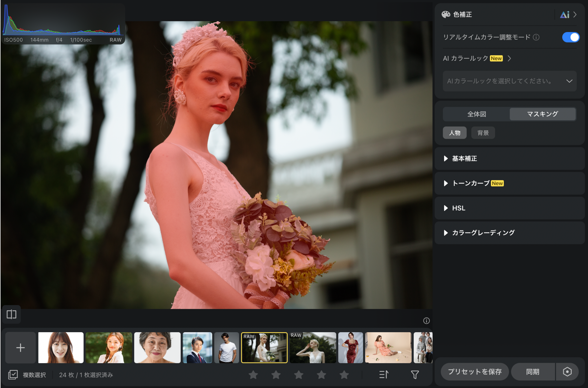Viewport: 588px width, 388px height.
Task: Select the man in white t-shirt thumbnail
Action: 227,348
